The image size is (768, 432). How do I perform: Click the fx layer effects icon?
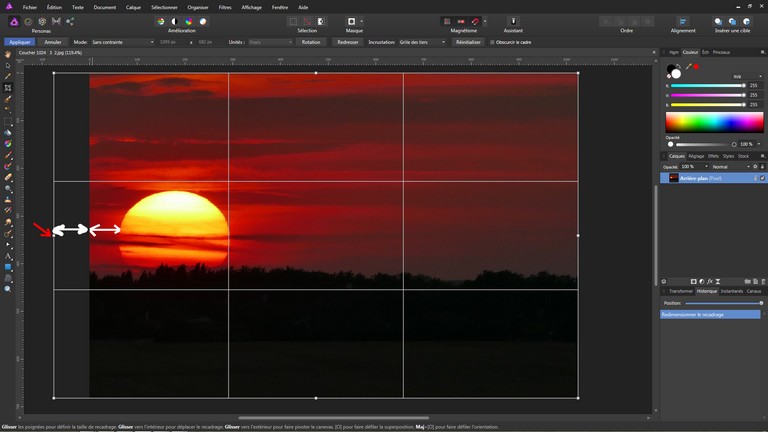(x=710, y=282)
